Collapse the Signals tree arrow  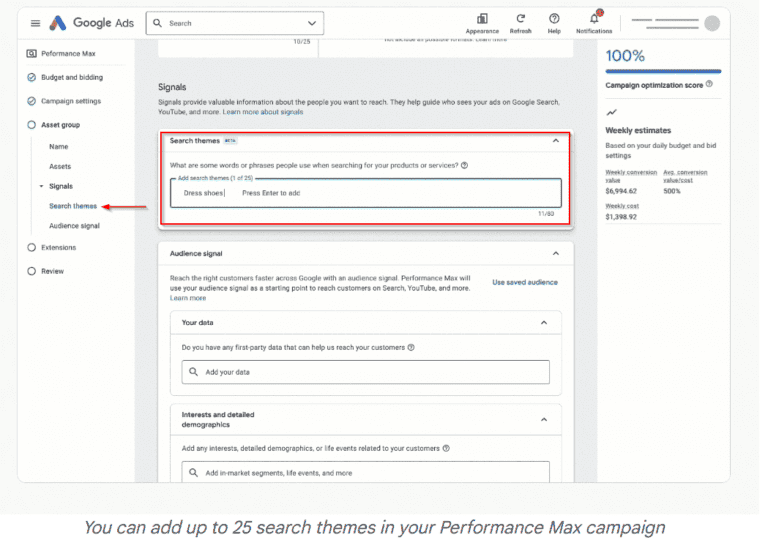point(41,186)
